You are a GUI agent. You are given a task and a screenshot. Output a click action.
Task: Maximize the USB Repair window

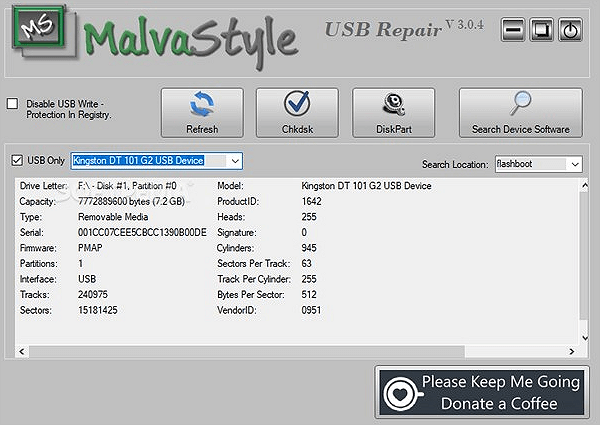click(x=541, y=29)
